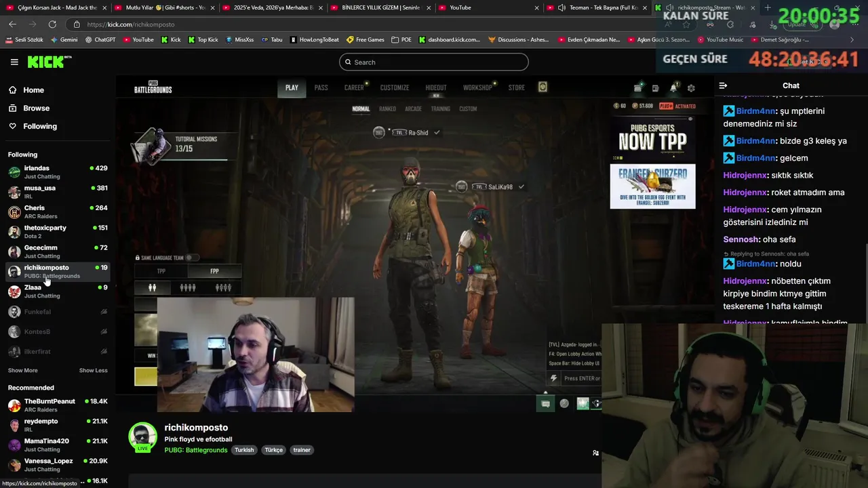868x488 pixels.
Task: Open Cheris channel in Following list
Action: pyautogui.click(x=58, y=211)
